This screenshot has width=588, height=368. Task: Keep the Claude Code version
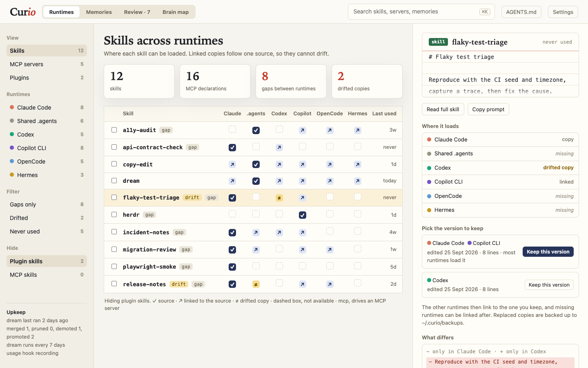(x=548, y=252)
